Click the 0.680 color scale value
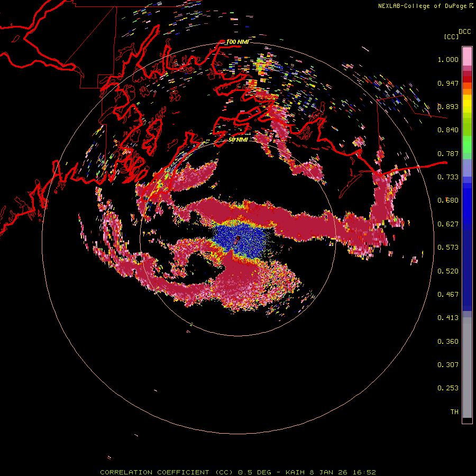Viewport: 476px width, 476px height. click(x=448, y=200)
